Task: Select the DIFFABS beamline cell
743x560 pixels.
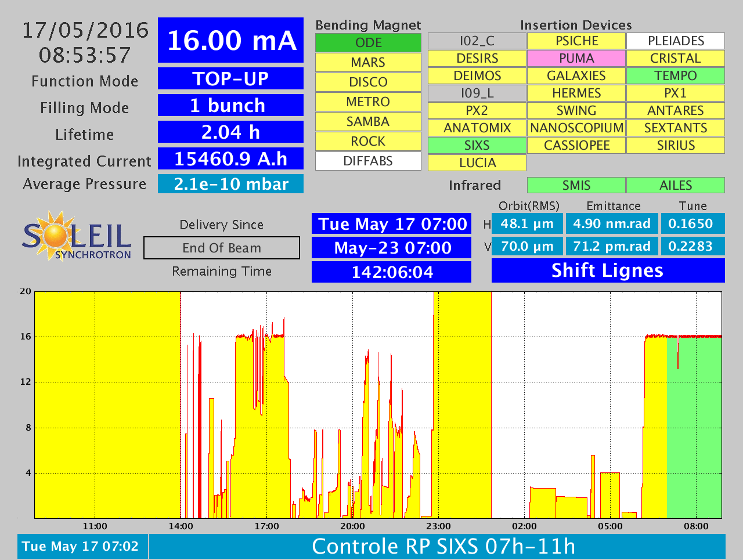Action: pyautogui.click(x=368, y=161)
